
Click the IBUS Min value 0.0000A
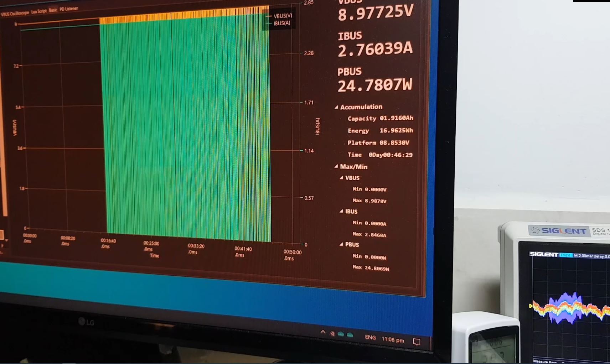(375, 223)
